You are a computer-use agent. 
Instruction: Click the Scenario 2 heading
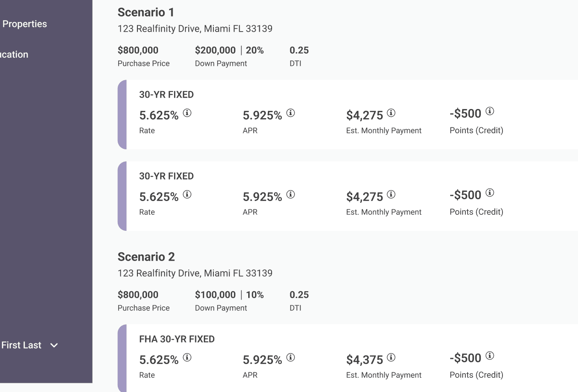point(146,256)
